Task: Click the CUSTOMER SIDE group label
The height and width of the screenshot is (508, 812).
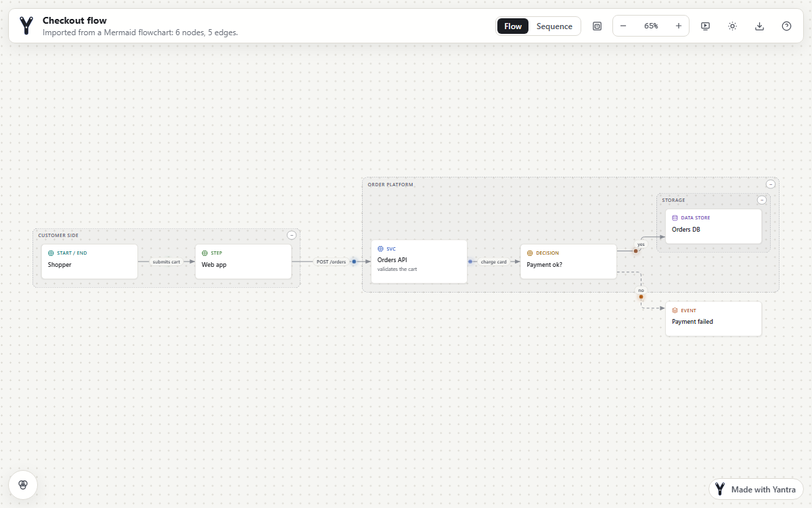Action: tap(58, 236)
